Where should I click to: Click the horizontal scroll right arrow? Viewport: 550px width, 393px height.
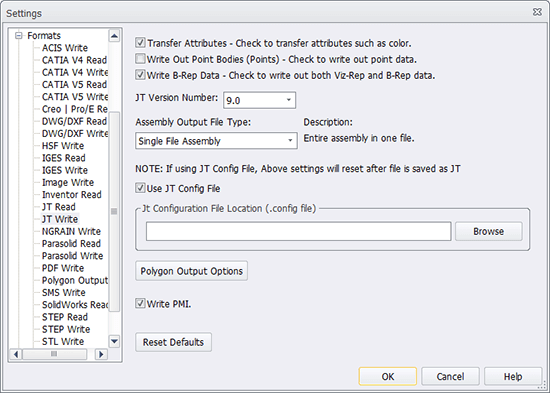pyautogui.click(x=101, y=354)
